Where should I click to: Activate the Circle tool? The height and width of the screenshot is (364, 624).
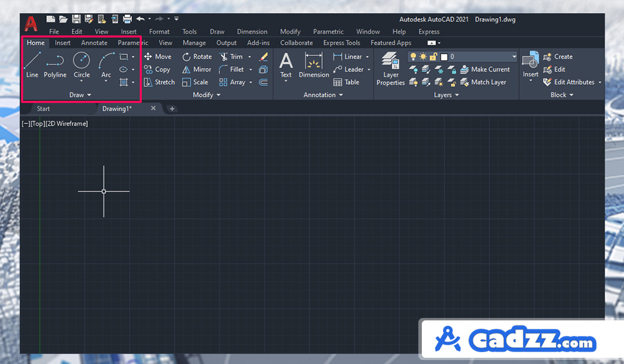(x=82, y=65)
